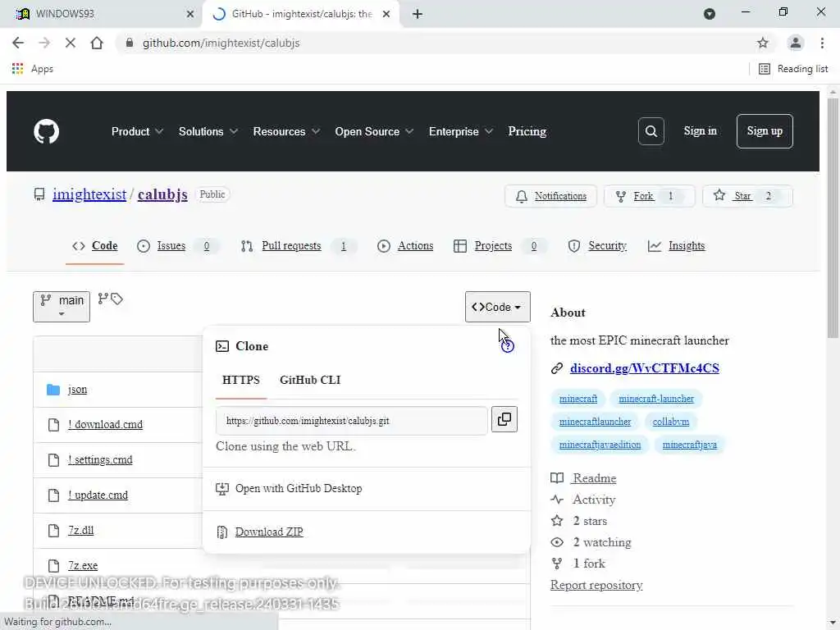Open the main branch selector dropdown
This screenshot has width=840, height=630.
coord(62,307)
